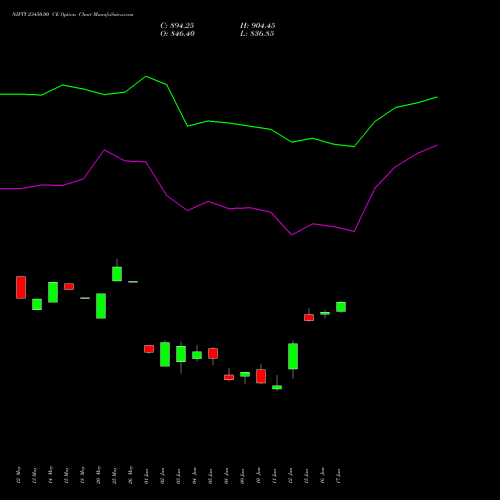Select the last green candle for 17 Jun
Viewport: 500px width, 500px height.
(341, 307)
